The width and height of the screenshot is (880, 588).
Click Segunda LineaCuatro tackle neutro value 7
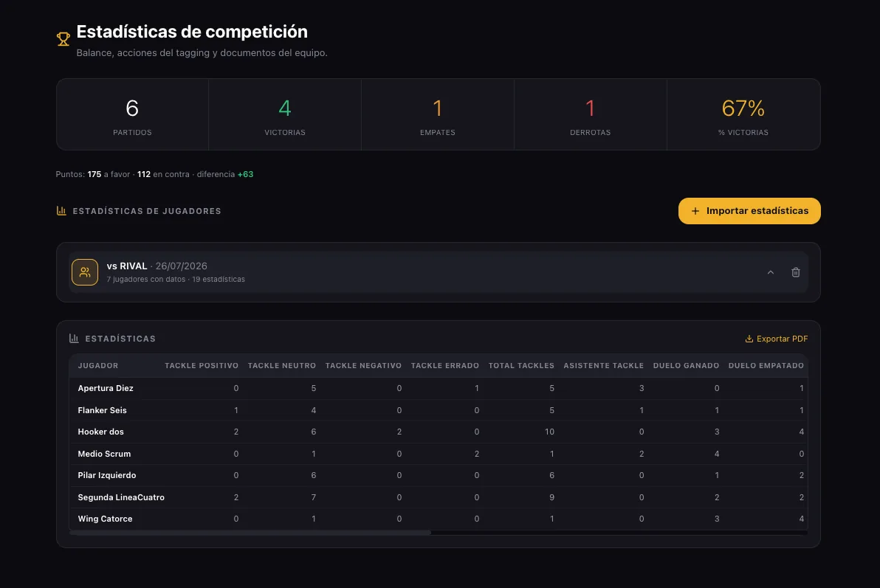[x=313, y=497]
